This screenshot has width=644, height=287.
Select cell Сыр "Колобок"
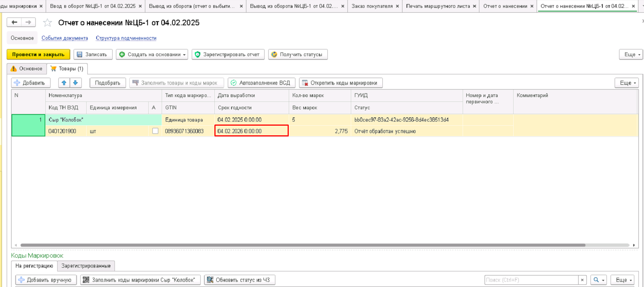click(x=104, y=120)
